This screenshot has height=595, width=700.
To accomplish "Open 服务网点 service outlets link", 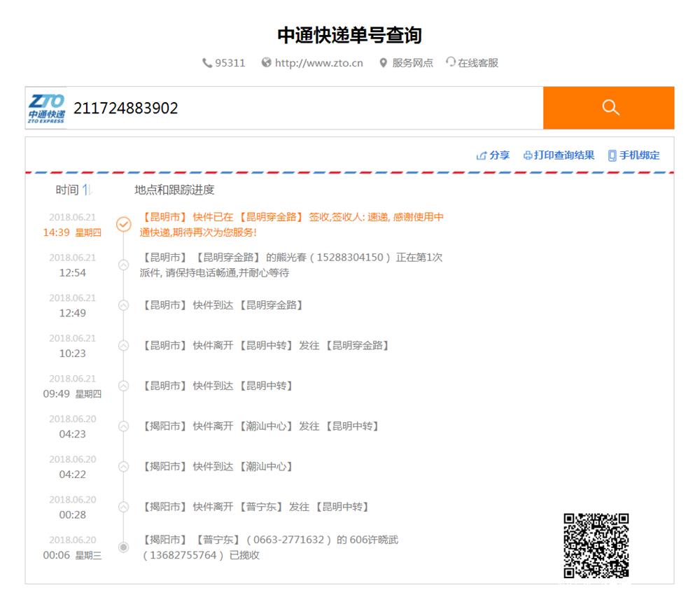I will pos(412,63).
